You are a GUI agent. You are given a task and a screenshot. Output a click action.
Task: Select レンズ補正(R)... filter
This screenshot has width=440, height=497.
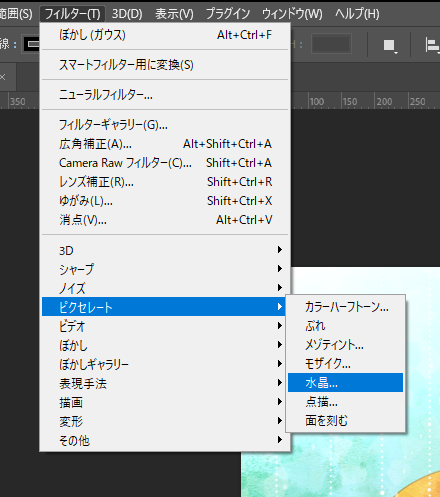coord(165,182)
